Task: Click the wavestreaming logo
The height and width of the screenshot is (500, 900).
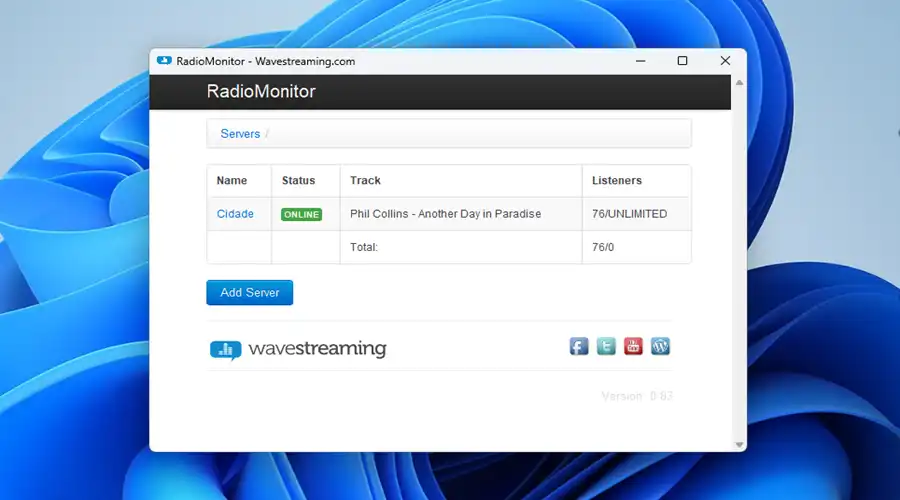Action: pyautogui.click(x=298, y=349)
